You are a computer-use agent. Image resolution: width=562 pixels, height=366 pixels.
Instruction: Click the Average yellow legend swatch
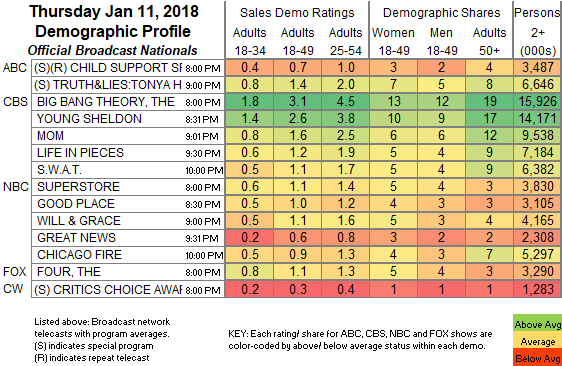pyautogui.click(x=537, y=341)
